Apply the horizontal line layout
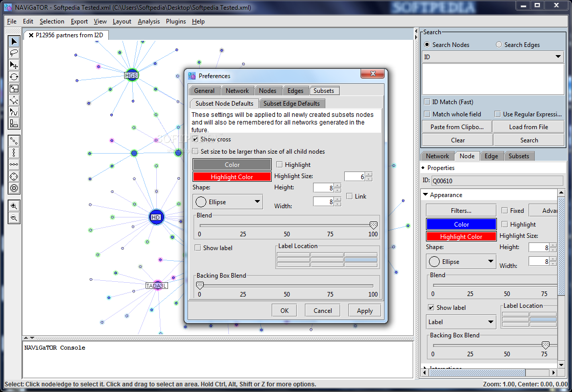 (x=14, y=164)
